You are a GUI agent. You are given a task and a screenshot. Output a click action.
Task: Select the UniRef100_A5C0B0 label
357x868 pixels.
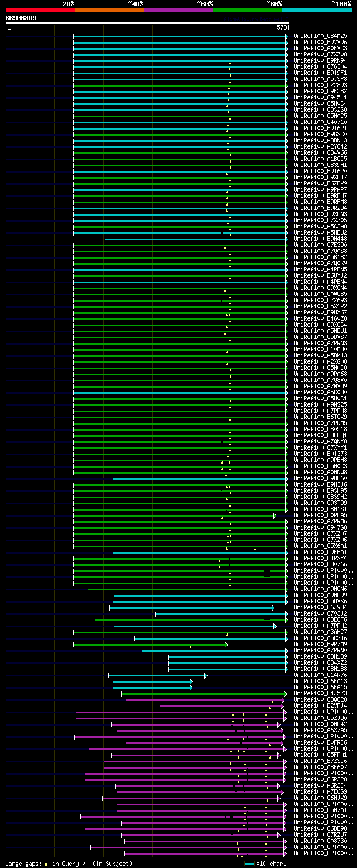[320, 392]
